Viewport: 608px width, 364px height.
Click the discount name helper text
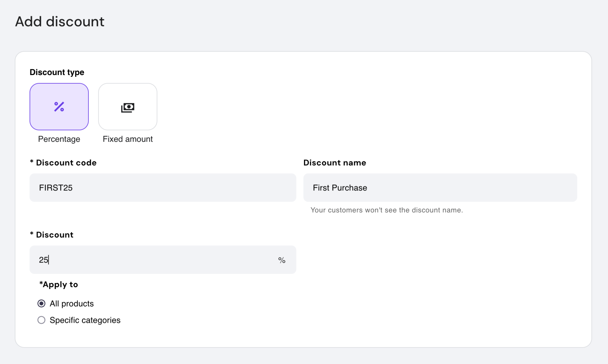pos(387,210)
